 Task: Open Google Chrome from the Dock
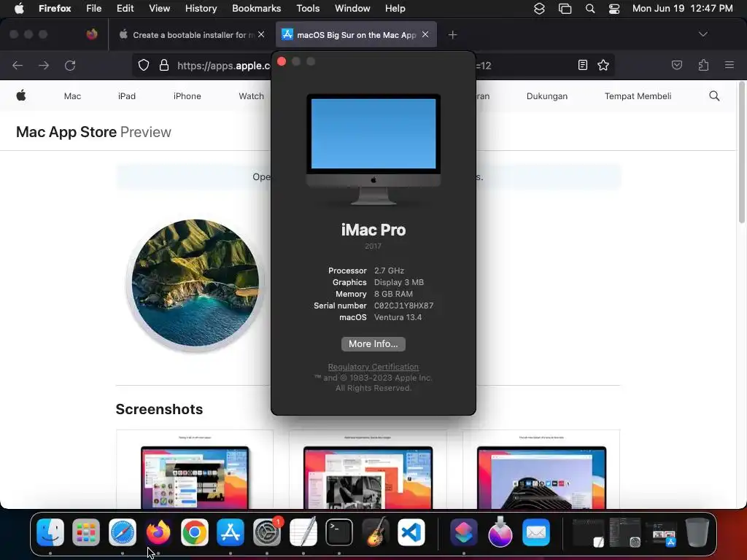click(194, 532)
